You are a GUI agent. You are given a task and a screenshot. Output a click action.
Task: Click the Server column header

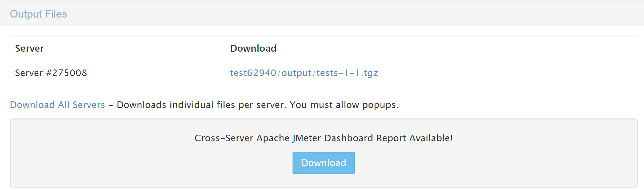[29, 48]
